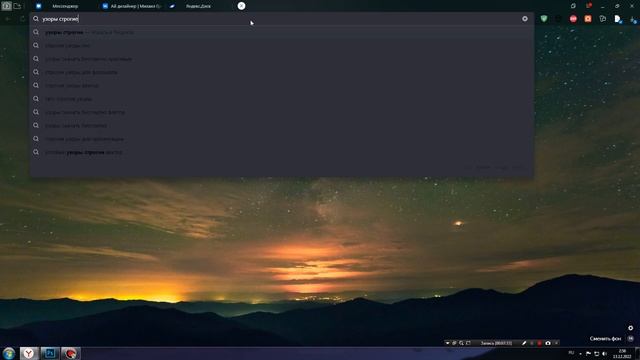Switch to the Мессенджер tab
The image size is (640, 360).
[x=65, y=6]
